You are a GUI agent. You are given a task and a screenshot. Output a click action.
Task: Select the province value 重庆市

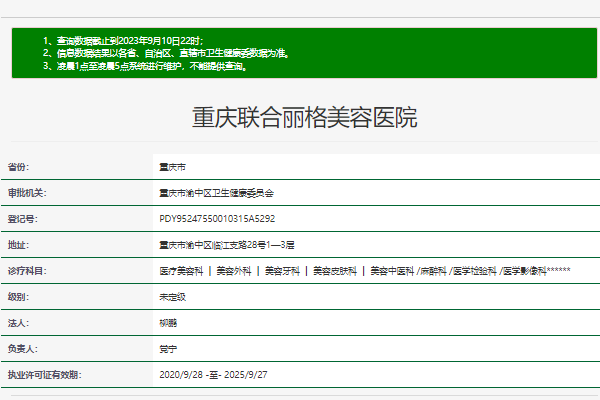173,167
